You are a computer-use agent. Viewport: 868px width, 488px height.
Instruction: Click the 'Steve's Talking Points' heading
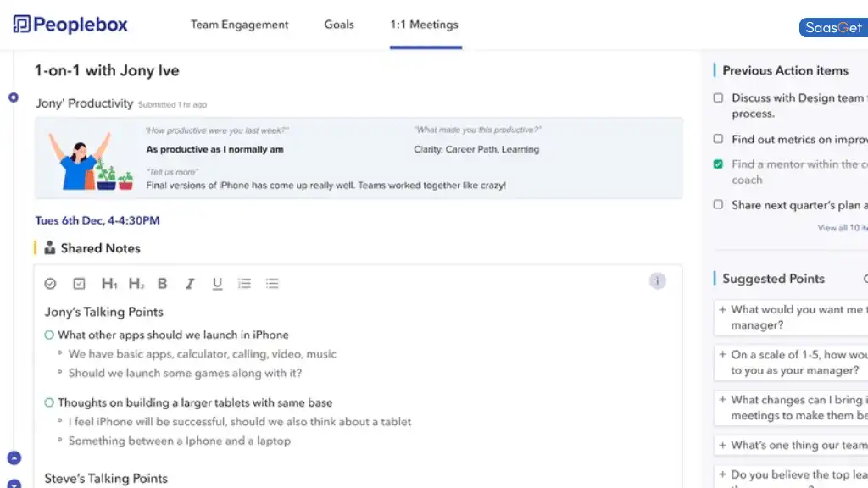106,479
